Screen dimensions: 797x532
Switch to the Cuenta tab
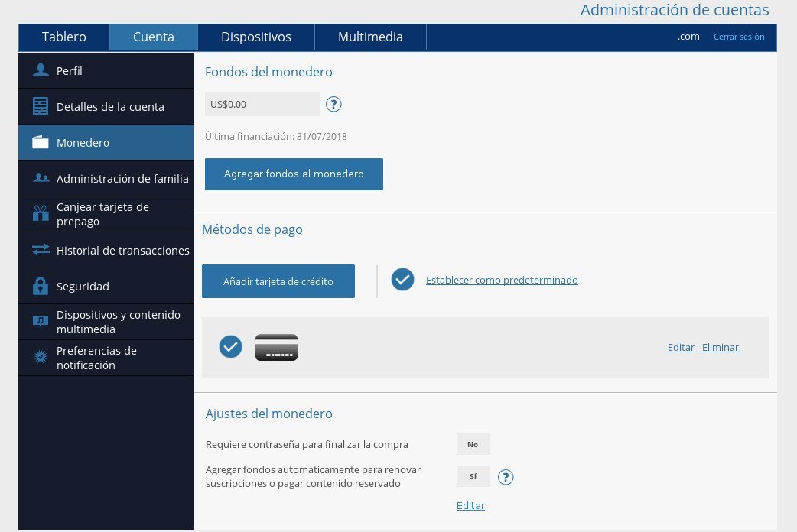point(154,37)
